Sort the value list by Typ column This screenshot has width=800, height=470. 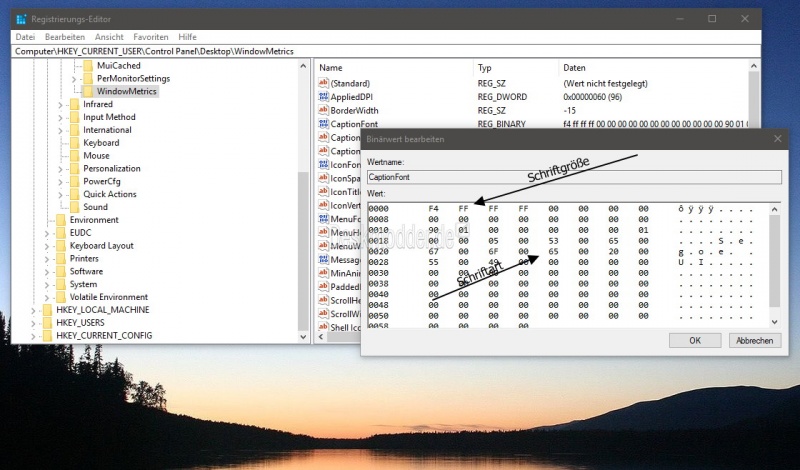(486, 67)
